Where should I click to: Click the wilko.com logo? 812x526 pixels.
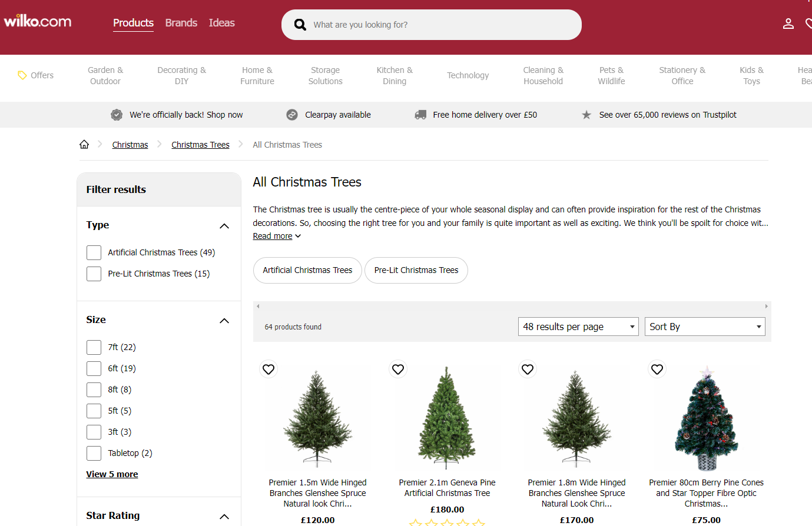(x=38, y=21)
